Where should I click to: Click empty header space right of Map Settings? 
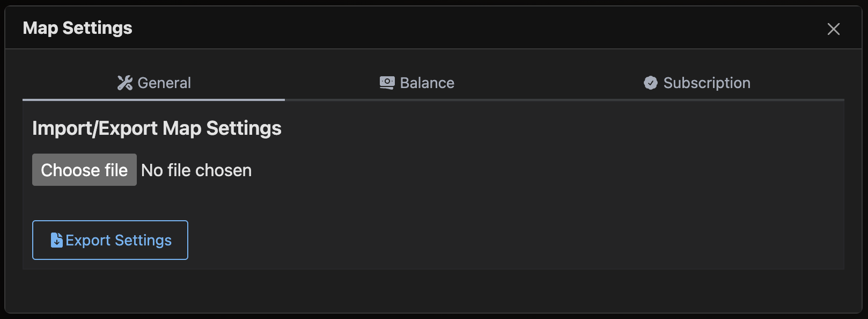click(x=456, y=28)
